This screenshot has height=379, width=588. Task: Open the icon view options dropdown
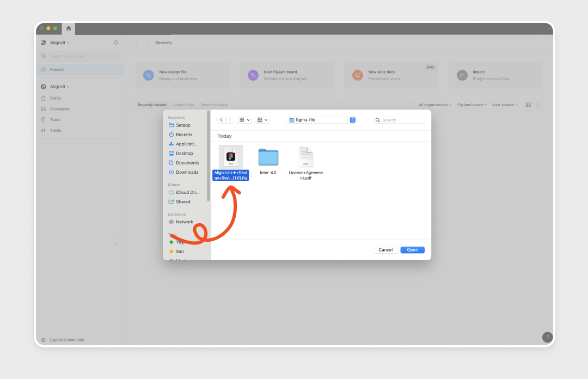(244, 120)
